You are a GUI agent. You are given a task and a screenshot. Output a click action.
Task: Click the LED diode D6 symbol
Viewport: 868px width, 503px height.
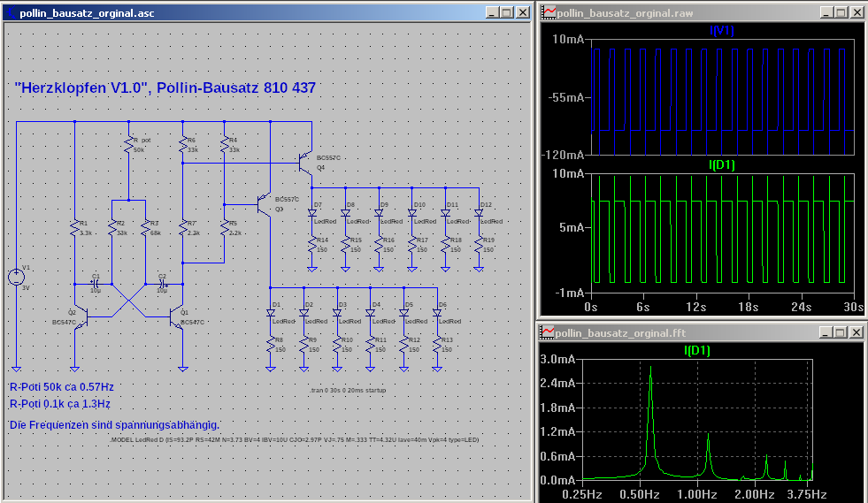437,313
